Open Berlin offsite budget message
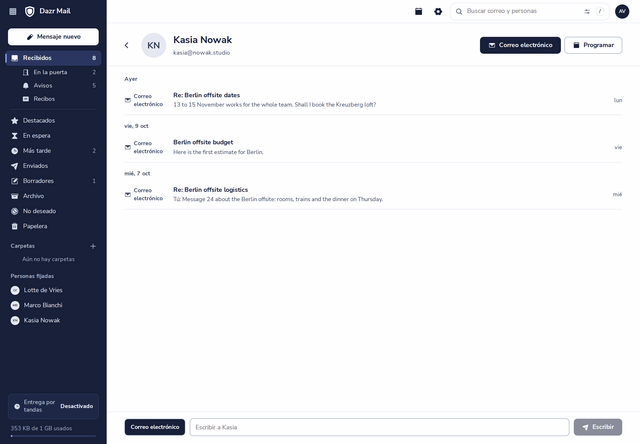The height and width of the screenshot is (444, 640). (373, 147)
